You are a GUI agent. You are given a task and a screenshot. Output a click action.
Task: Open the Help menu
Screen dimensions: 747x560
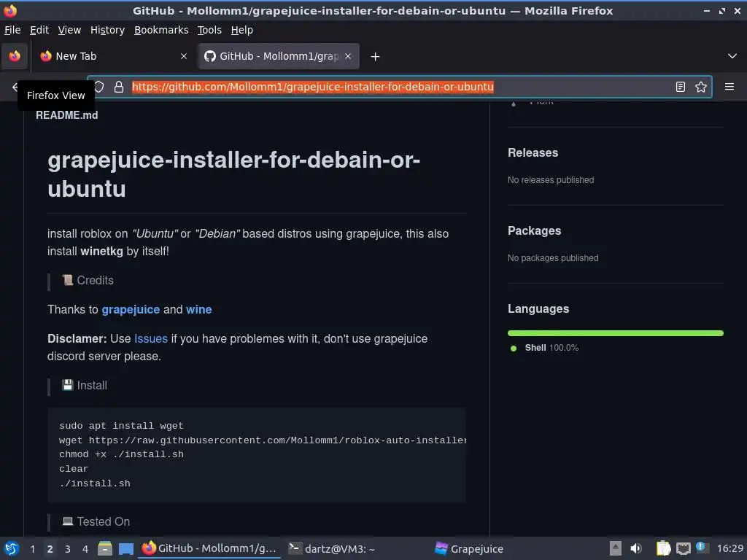click(x=242, y=30)
